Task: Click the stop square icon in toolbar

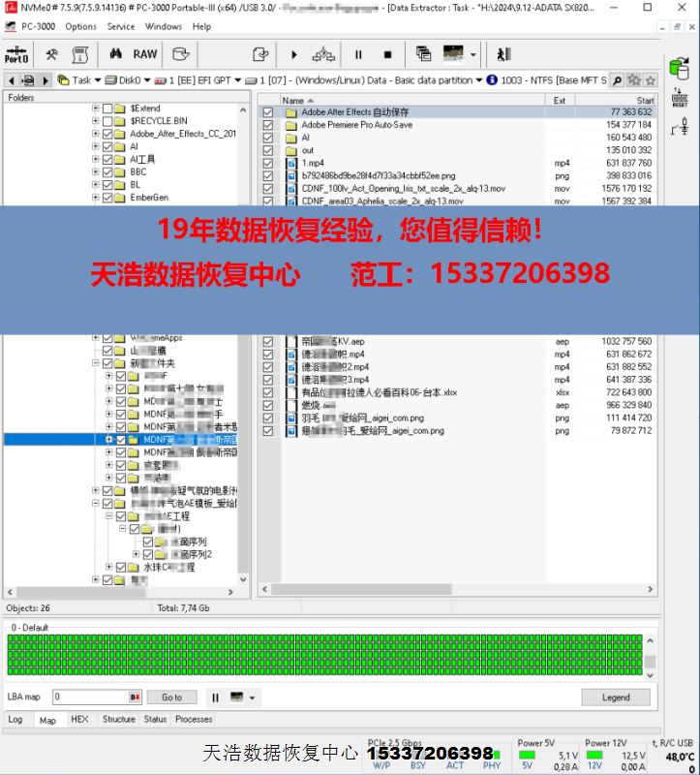Action: pyautogui.click(x=387, y=55)
